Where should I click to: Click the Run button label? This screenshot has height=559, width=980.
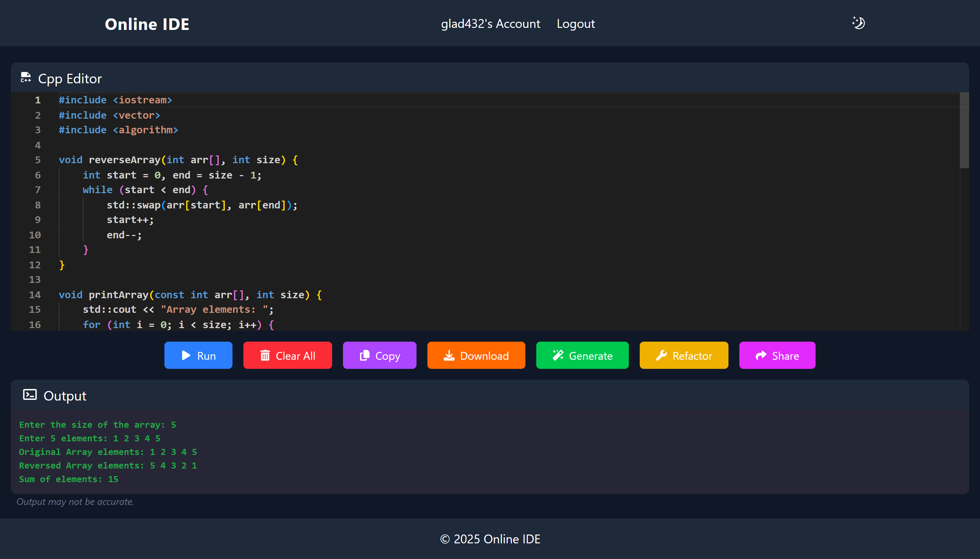(x=206, y=356)
